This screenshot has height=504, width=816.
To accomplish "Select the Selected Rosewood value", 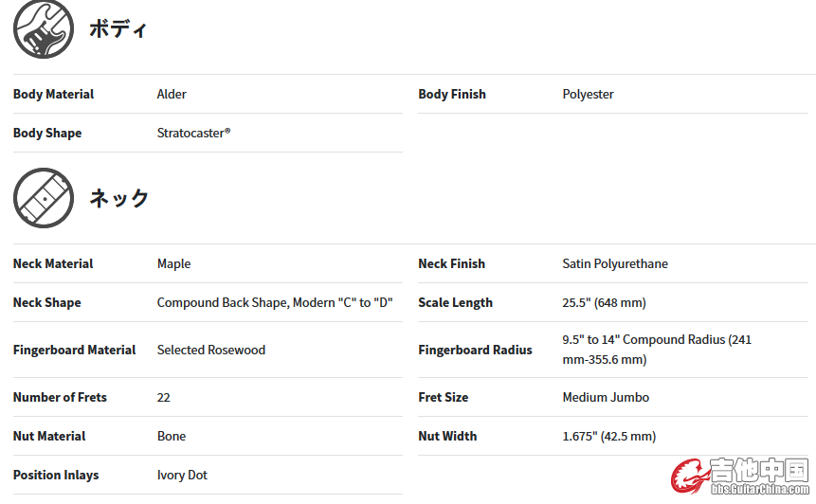I will (210, 350).
